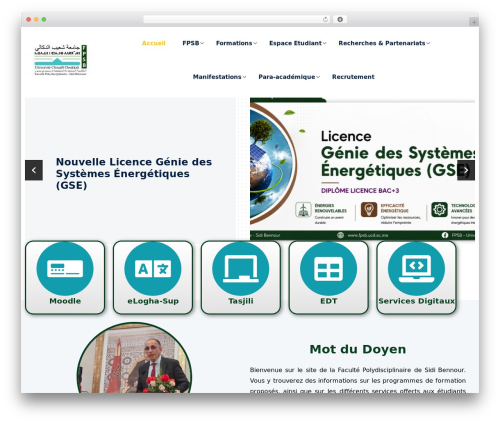Click the browser reload icon

point(325,19)
